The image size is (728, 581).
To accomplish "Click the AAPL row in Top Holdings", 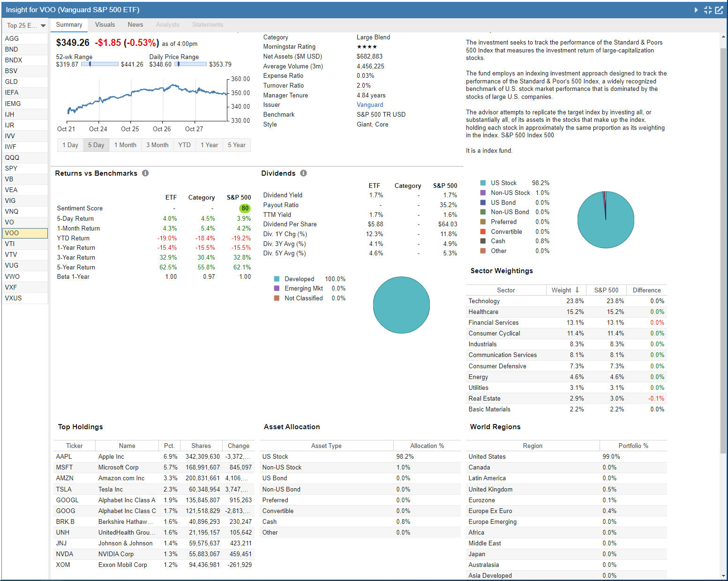I will 154,456.
